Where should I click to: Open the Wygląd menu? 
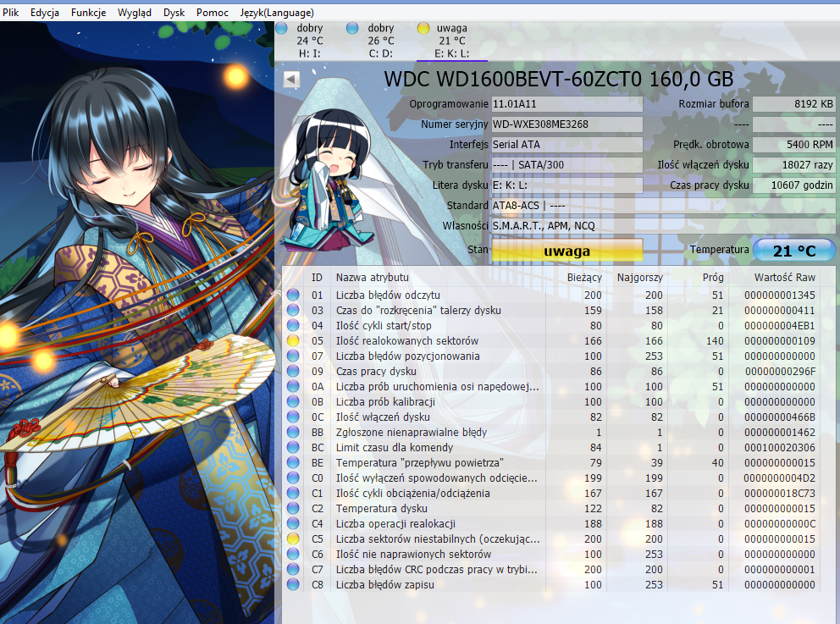pos(134,13)
